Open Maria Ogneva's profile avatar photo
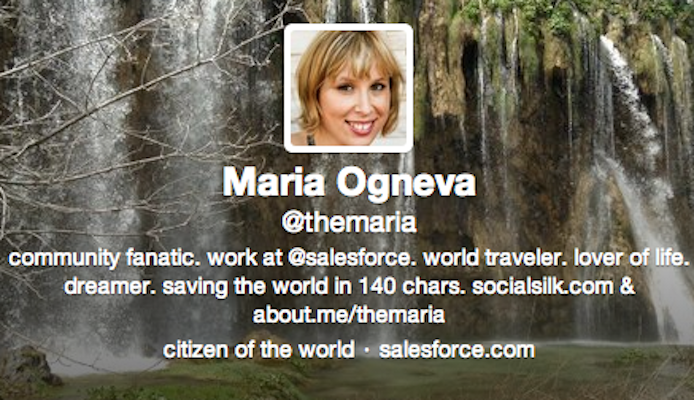 [348, 88]
